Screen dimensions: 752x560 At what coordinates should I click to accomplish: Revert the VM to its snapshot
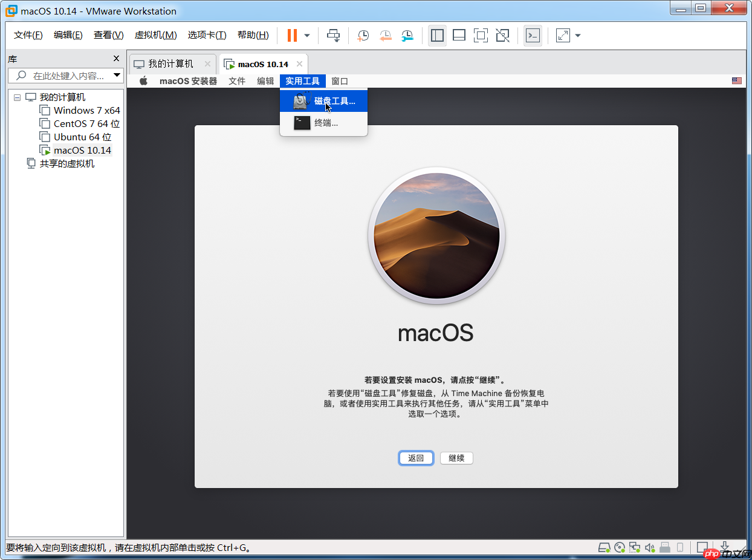click(x=385, y=35)
